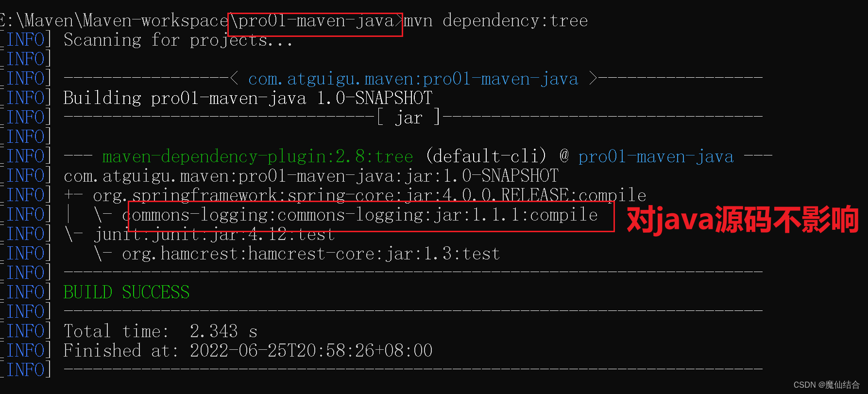Click 'com.atguigu.maven:pro01-maven-java:jar:1.0-SNAPSHOT' root line

tap(311, 176)
